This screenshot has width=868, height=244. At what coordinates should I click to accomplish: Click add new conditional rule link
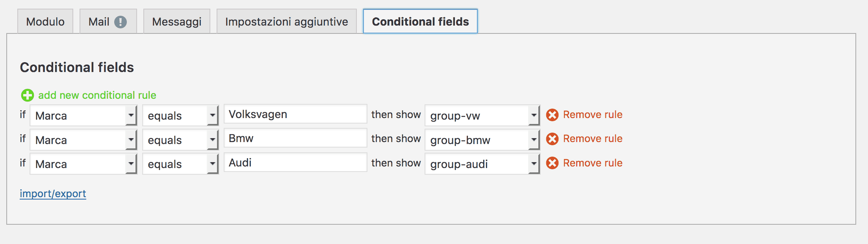point(97,95)
